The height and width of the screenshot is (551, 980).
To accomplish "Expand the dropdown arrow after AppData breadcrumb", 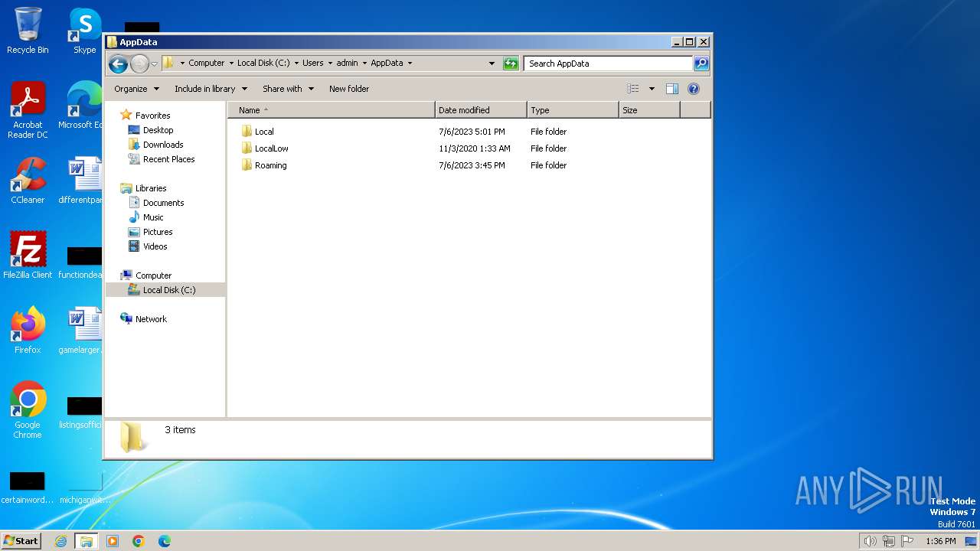I will pos(410,64).
